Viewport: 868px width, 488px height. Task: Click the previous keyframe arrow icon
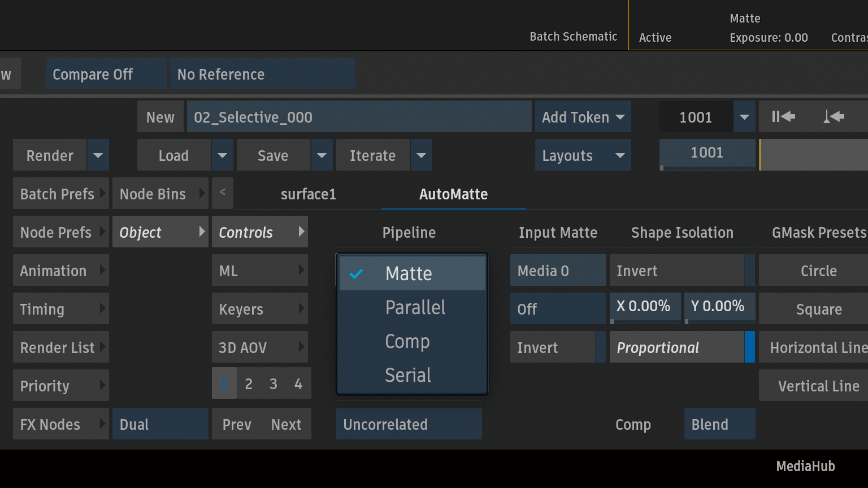pyautogui.click(x=834, y=117)
